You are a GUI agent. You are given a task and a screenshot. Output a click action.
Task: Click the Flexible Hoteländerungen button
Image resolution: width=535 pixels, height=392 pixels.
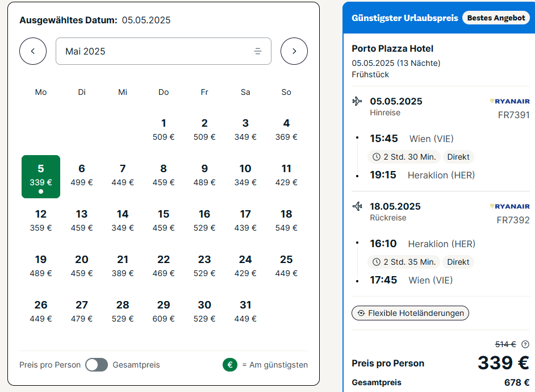(410, 313)
